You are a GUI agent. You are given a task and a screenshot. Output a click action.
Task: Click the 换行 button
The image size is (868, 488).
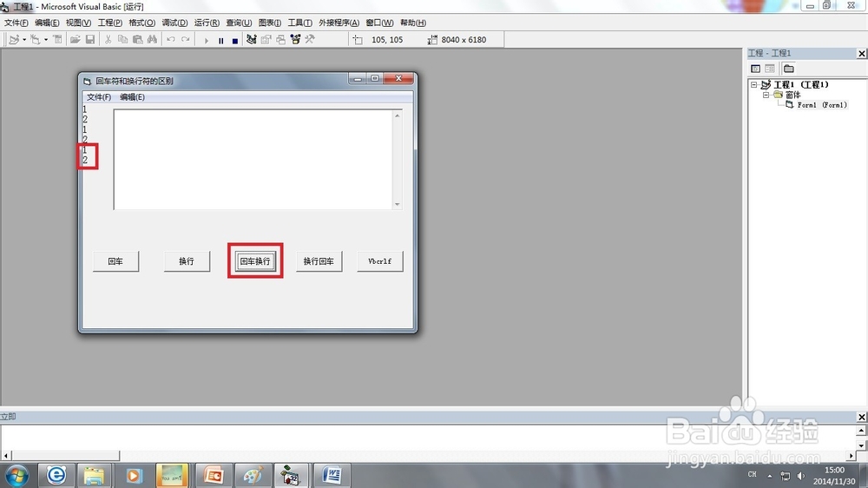click(x=187, y=260)
